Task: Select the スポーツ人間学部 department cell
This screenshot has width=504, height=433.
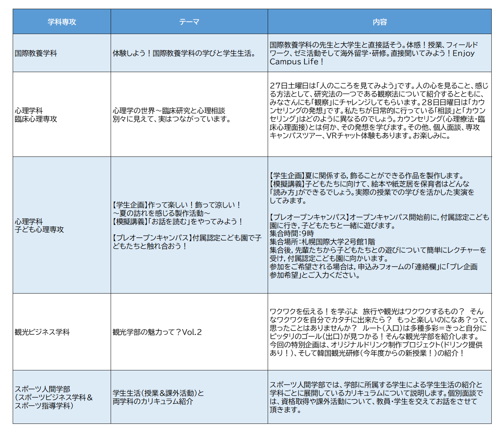Action: click(x=62, y=397)
